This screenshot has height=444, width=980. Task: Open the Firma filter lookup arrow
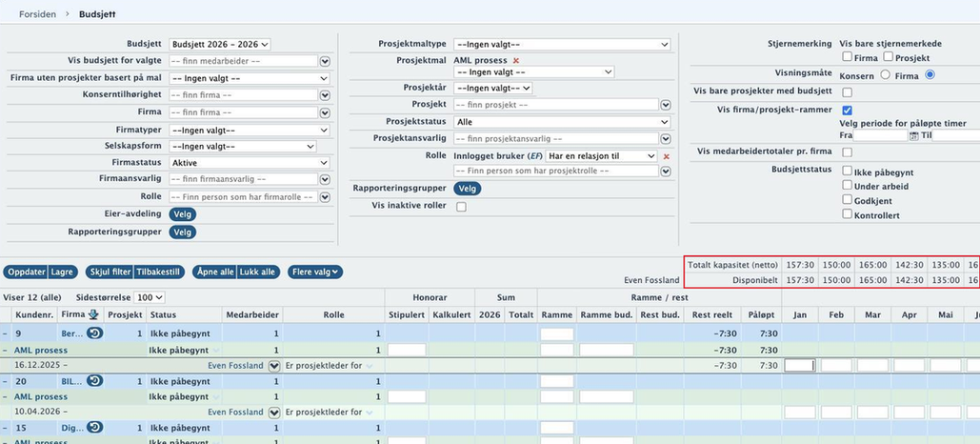click(x=325, y=112)
